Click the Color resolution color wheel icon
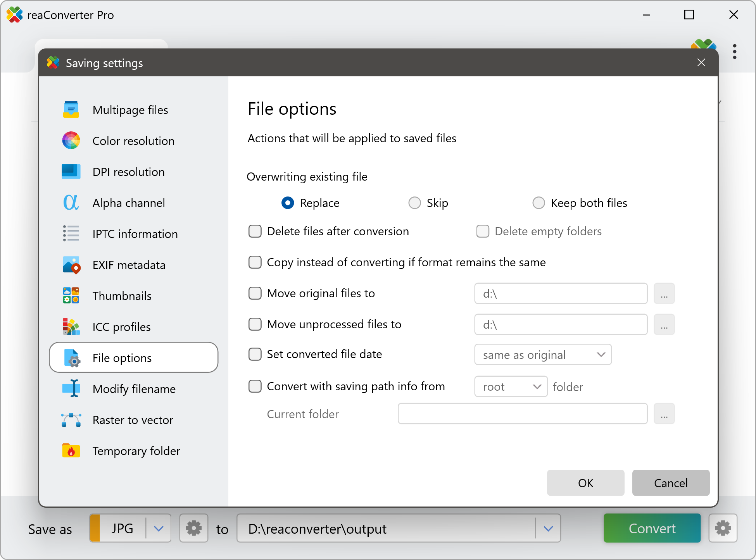This screenshot has width=756, height=560. coord(71,141)
